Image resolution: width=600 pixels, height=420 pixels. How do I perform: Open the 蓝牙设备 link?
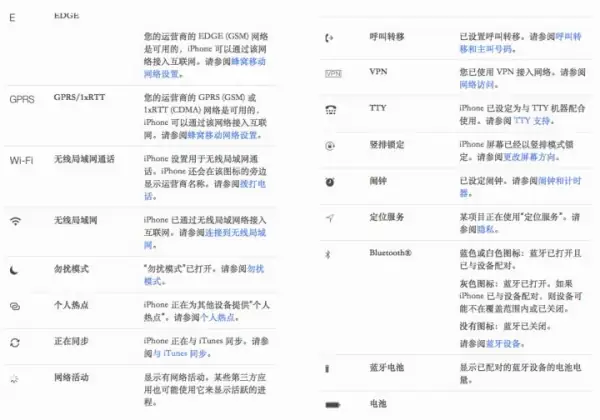point(503,343)
